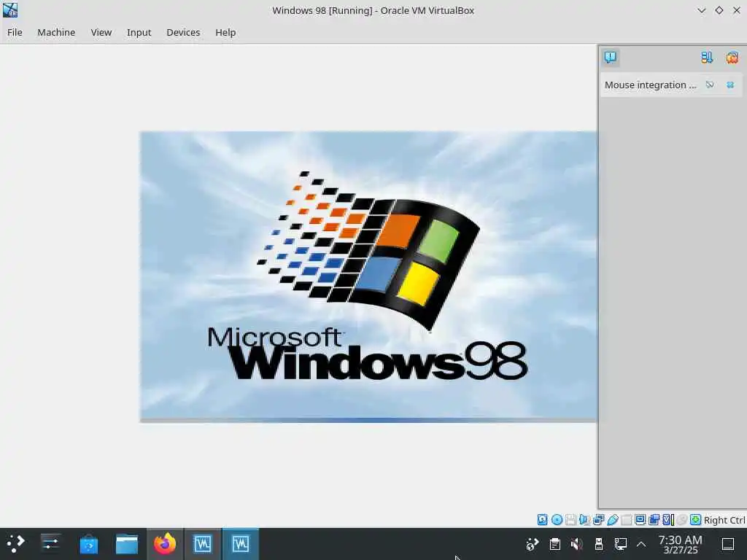Click the audio status indicator

point(584,519)
